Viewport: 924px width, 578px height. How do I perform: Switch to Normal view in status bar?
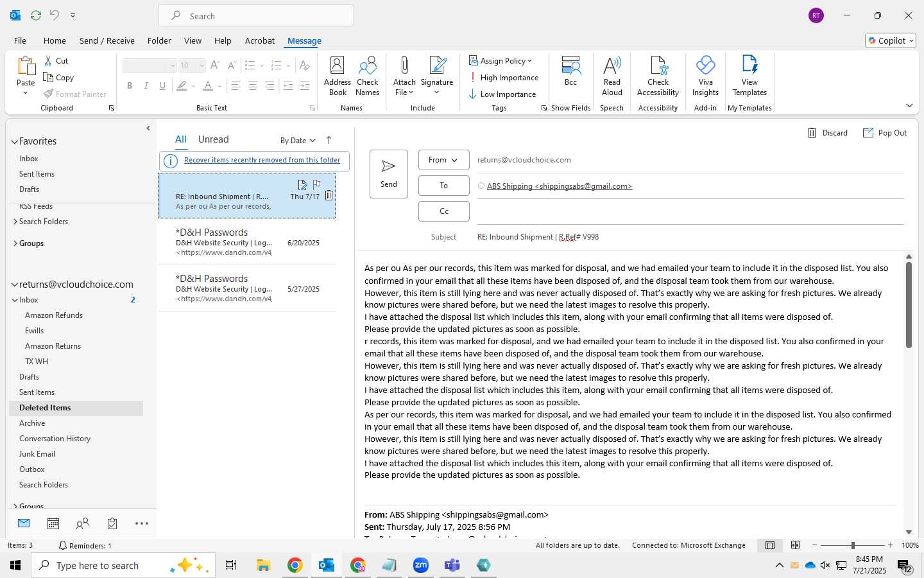(x=770, y=545)
